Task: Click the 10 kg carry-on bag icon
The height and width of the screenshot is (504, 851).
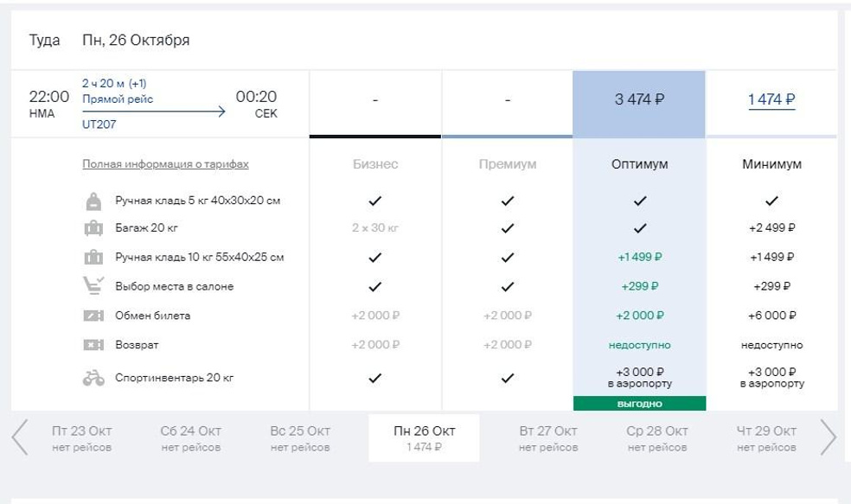Action: pos(93,257)
